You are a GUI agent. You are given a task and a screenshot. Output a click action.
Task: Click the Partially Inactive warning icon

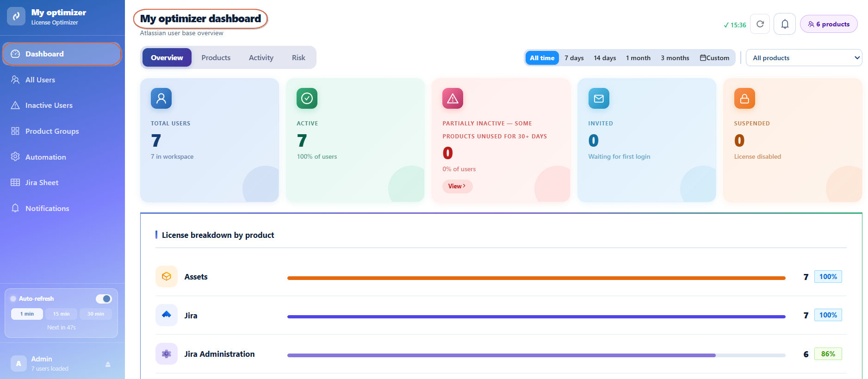(x=453, y=98)
